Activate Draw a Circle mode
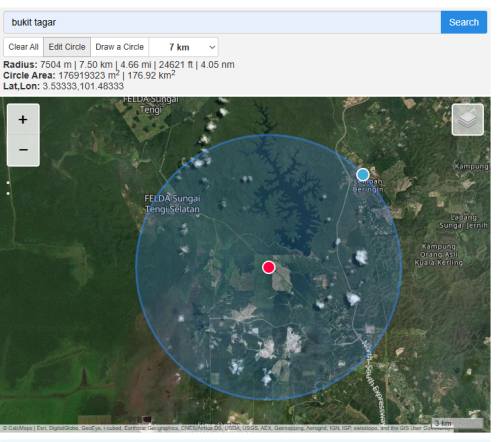This screenshot has height=442, width=500. click(x=120, y=47)
